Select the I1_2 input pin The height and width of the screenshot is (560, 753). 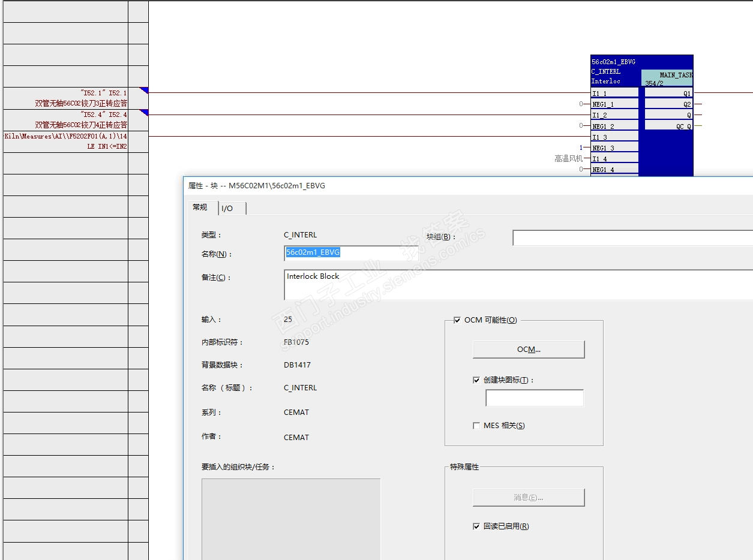click(615, 115)
